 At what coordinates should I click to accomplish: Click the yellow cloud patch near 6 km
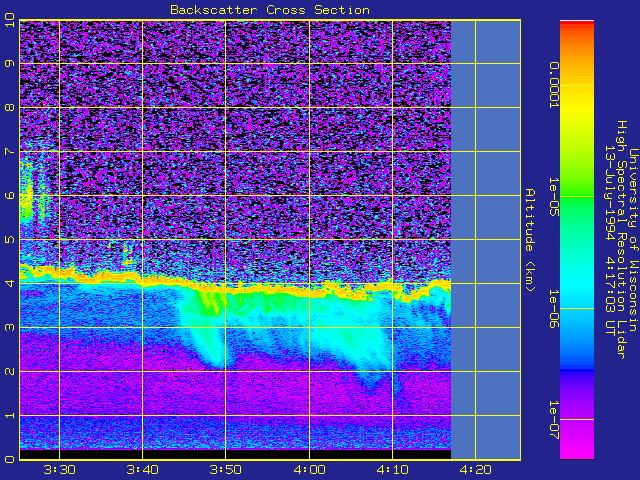pyautogui.click(x=27, y=194)
